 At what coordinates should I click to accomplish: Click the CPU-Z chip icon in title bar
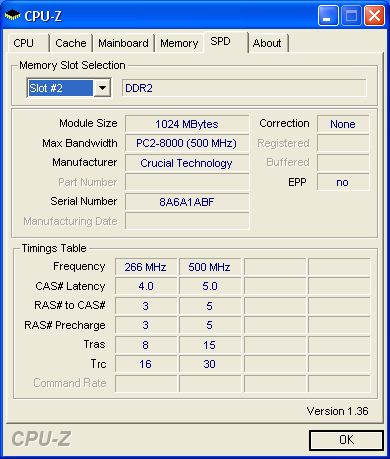coord(12,15)
